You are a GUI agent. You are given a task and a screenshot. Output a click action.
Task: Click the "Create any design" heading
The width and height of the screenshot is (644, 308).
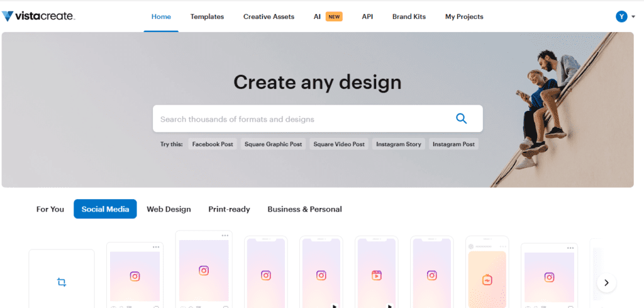point(318,82)
